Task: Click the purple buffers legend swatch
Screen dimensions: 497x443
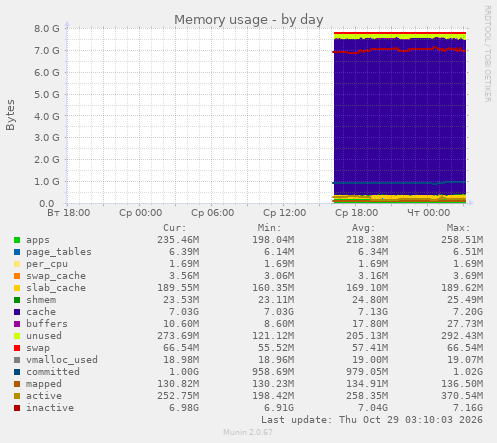Action: tap(17, 324)
